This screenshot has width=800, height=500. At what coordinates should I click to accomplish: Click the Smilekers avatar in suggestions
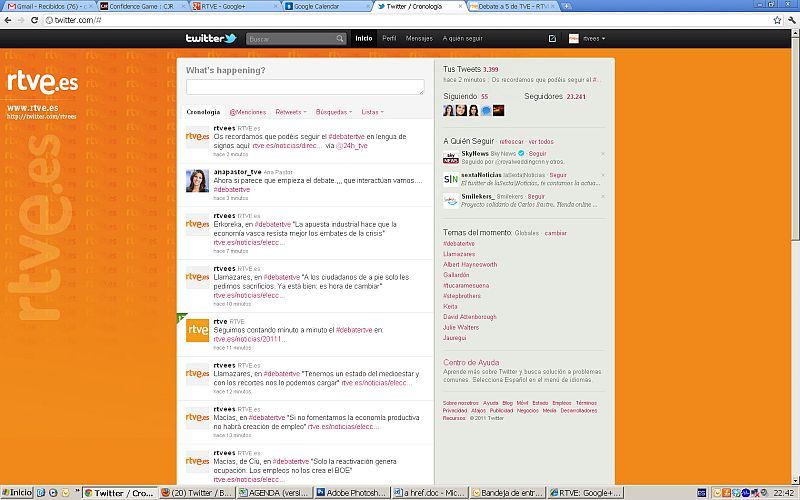click(451, 200)
